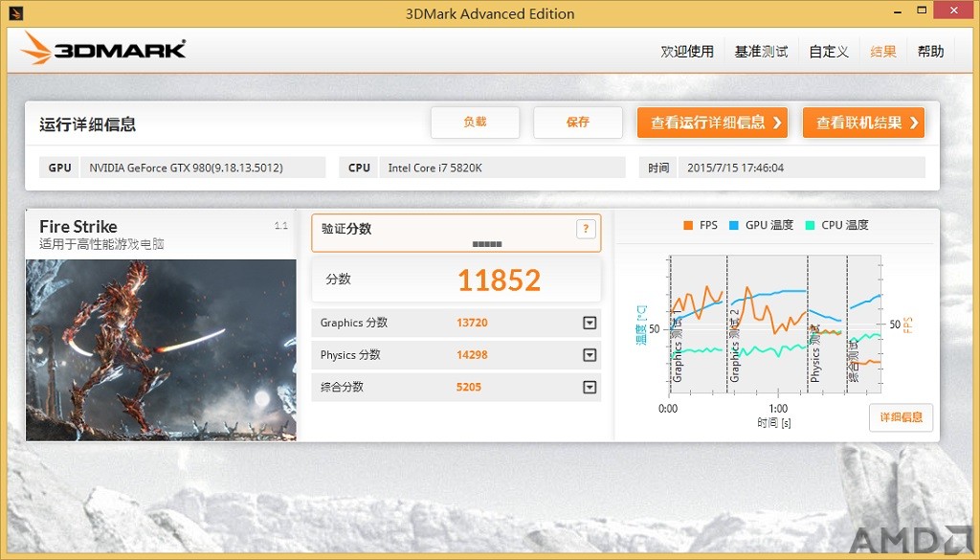980x560 pixels.
Task: Expand the 综合分数 details arrow
Action: tap(590, 388)
